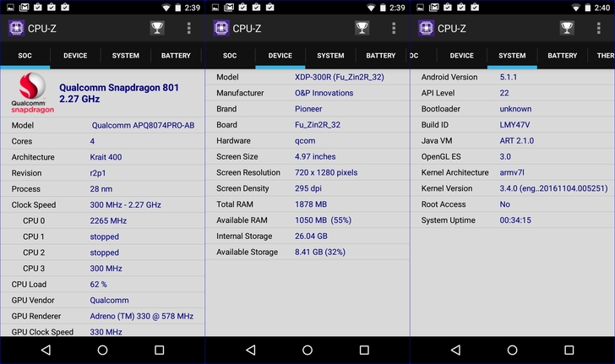Switch to the SYSTEM tab on the Device screen
The height and width of the screenshot is (364, 615).
pos(330,56)
